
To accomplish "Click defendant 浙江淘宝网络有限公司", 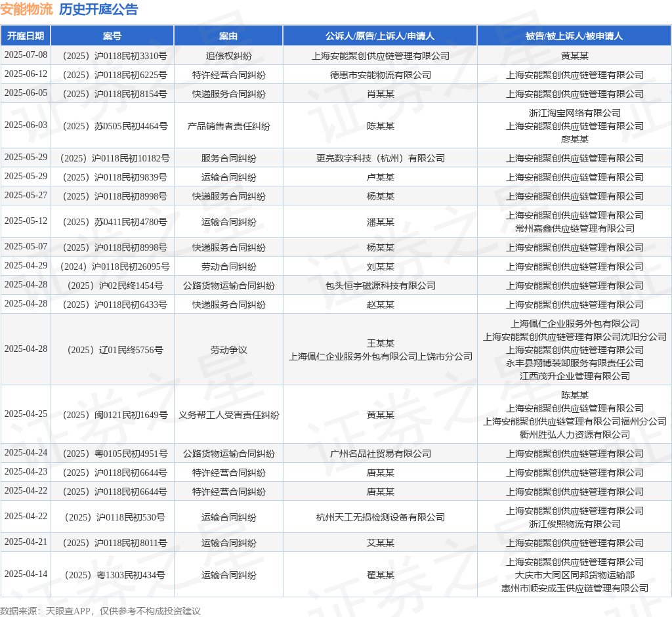I will pos(574,113).
